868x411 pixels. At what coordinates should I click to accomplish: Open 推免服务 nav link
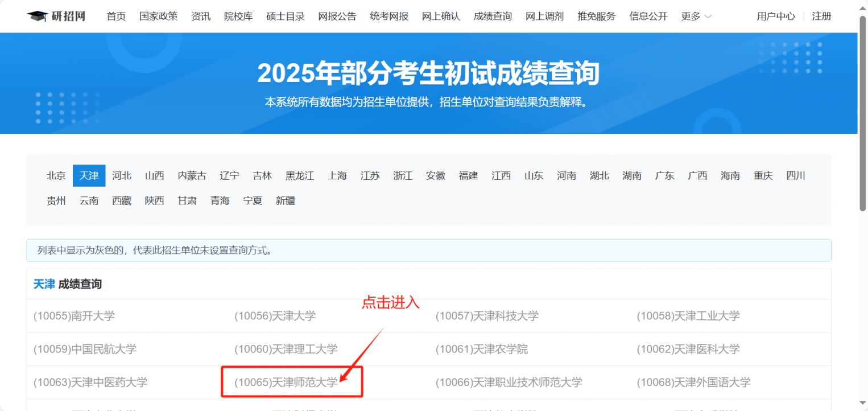pos(596,17)
